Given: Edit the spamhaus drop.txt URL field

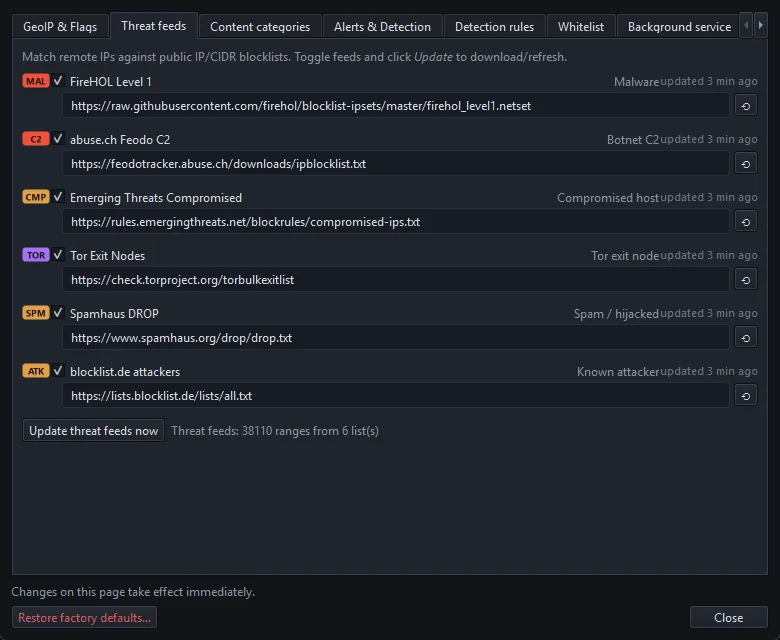Looking at the screenshot, I should pyautogui.click(x=395, y=338).
